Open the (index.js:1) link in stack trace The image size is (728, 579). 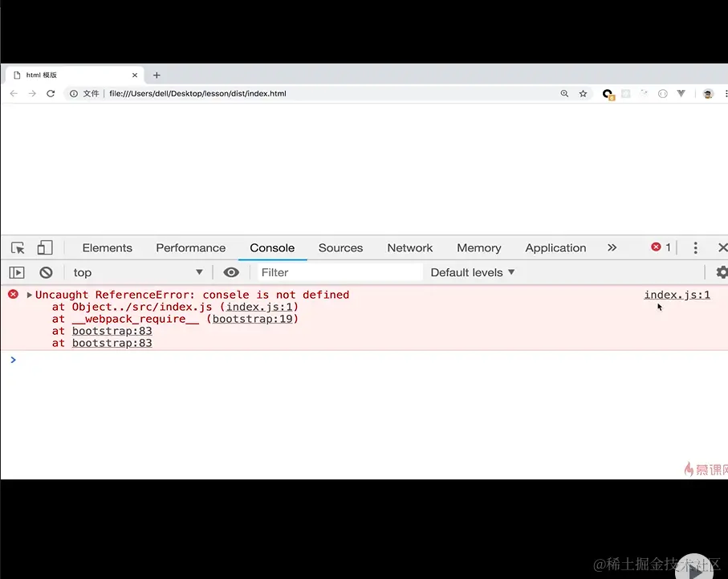click(259, 307)
